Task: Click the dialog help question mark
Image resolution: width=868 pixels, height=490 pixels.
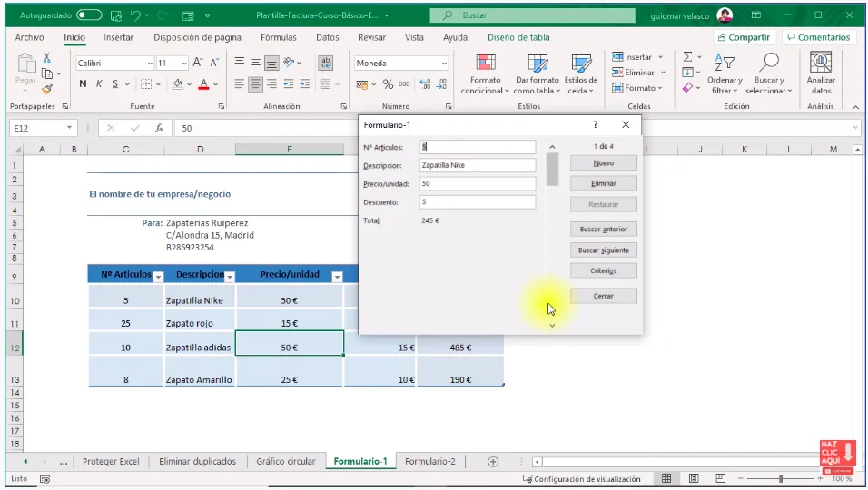Action: click(x=595, y=125)
